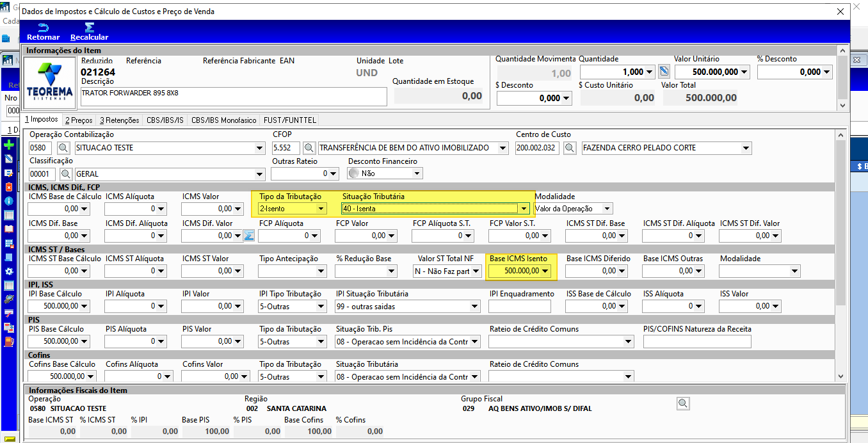Click down arrow of Impostos panel scrollbar
868x443 pixels.
(840, 378)
